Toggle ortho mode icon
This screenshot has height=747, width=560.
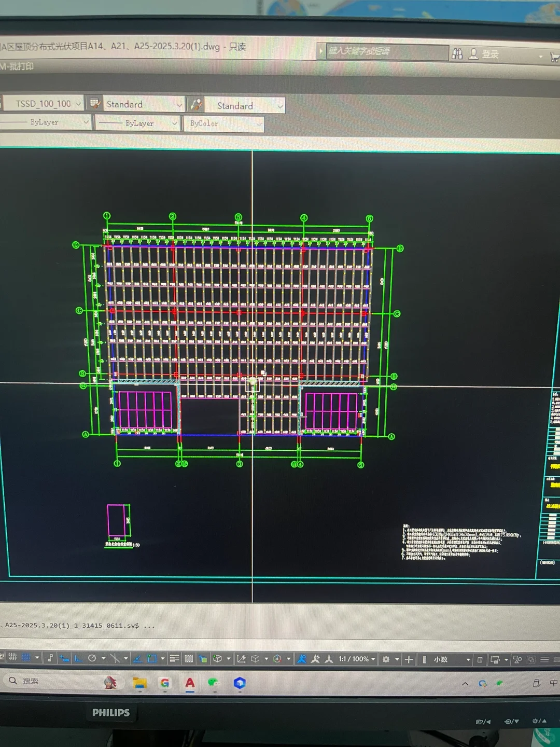pos(78,658)
